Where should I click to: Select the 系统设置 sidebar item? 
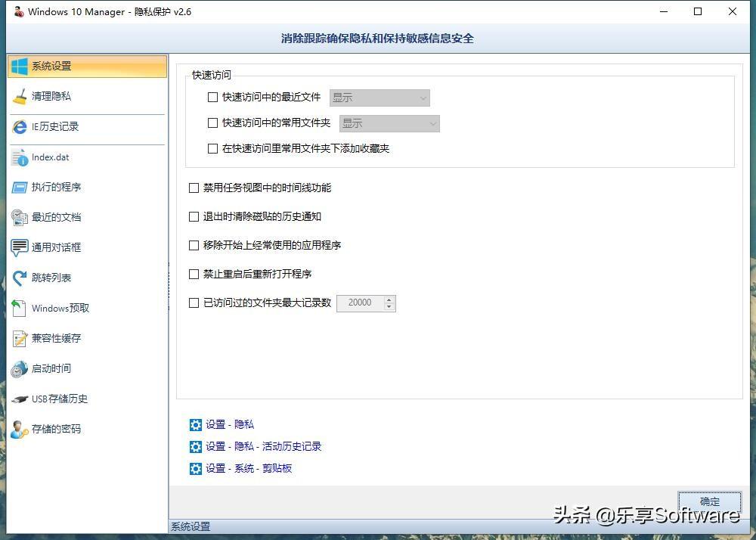coord(87,66)
